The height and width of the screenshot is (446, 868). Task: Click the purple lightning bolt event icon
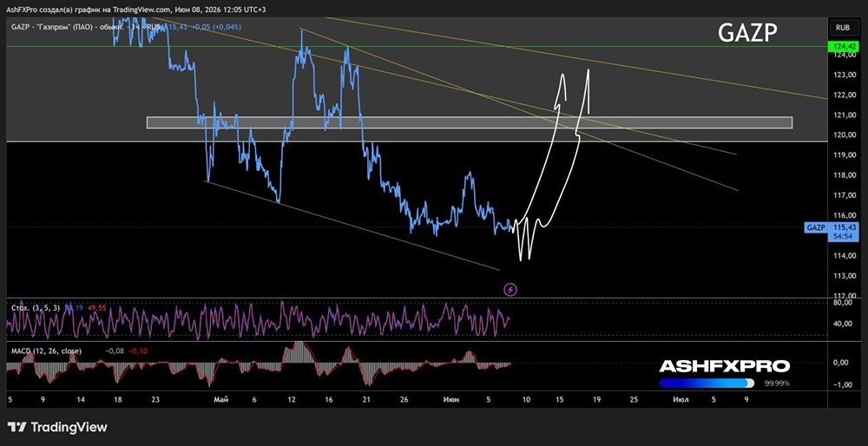[510, 290]
